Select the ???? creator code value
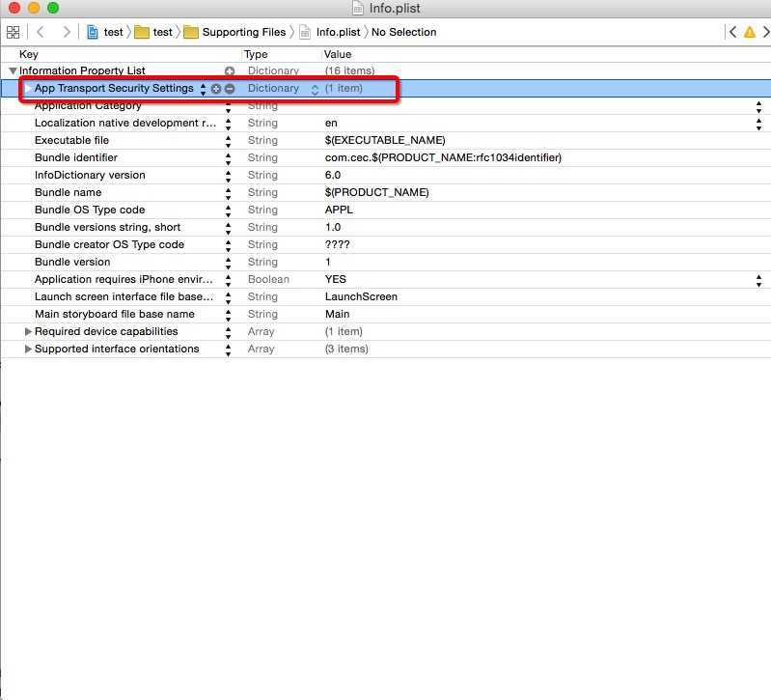Screen dimensions: 771x700 (x=338, y=244)
